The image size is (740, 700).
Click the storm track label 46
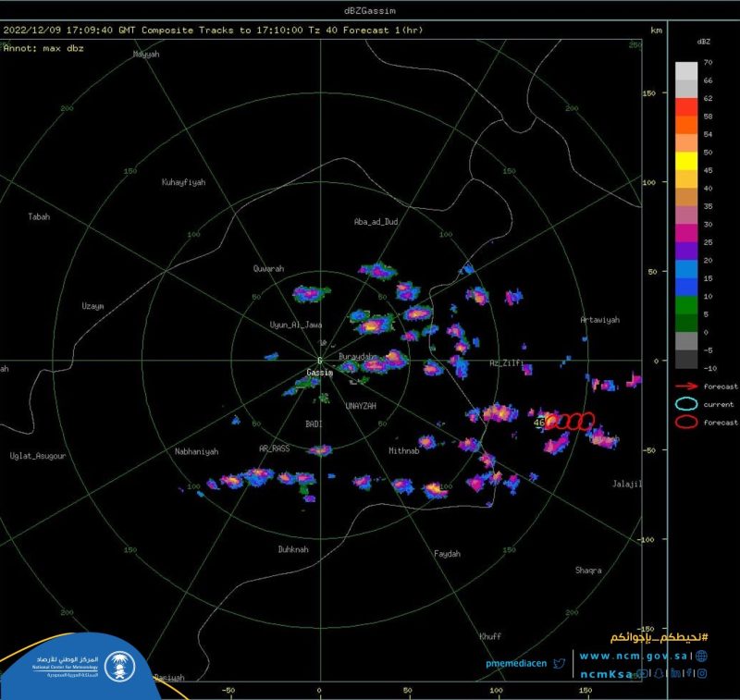pyautogui.click(x=539, y=423)
